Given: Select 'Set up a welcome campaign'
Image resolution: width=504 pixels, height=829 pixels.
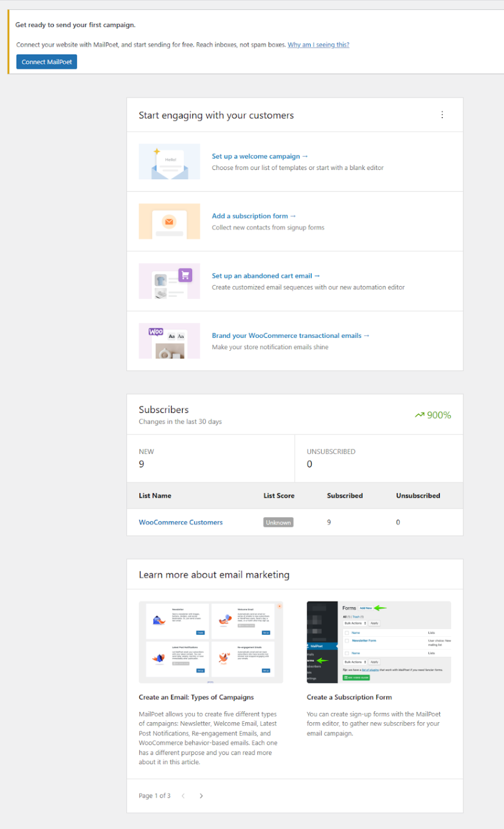Looking at the screenshot, I should pos(260,156).
